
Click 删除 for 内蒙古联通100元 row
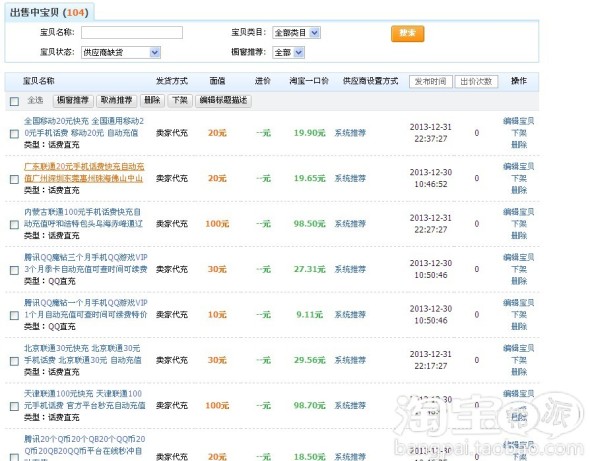pyautogui.click(x=519, y=236)
